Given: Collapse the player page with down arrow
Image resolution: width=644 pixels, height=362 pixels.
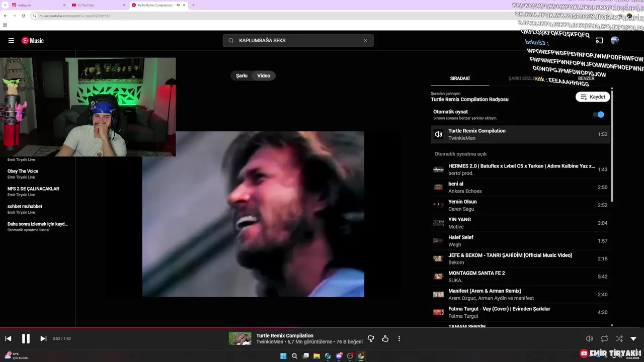Looking at the screenshot, I should [x=633, y=339].
